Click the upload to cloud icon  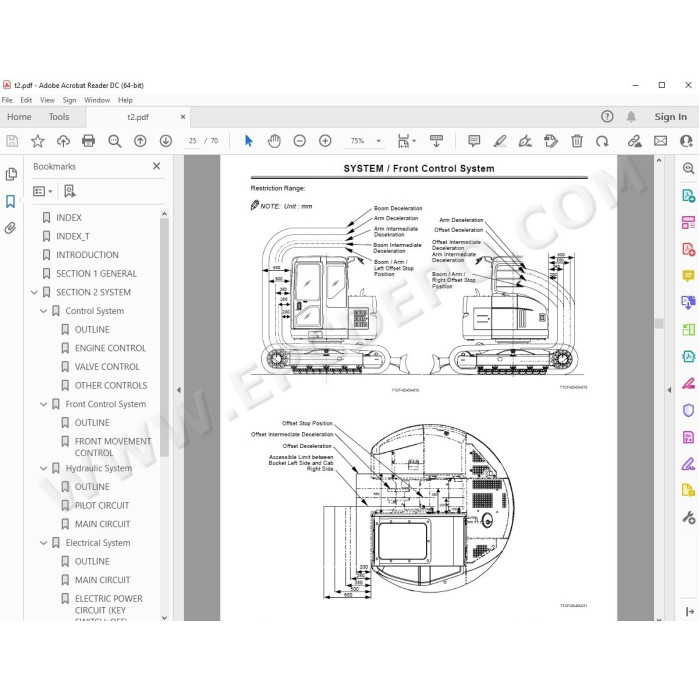[x=63, y=141]
